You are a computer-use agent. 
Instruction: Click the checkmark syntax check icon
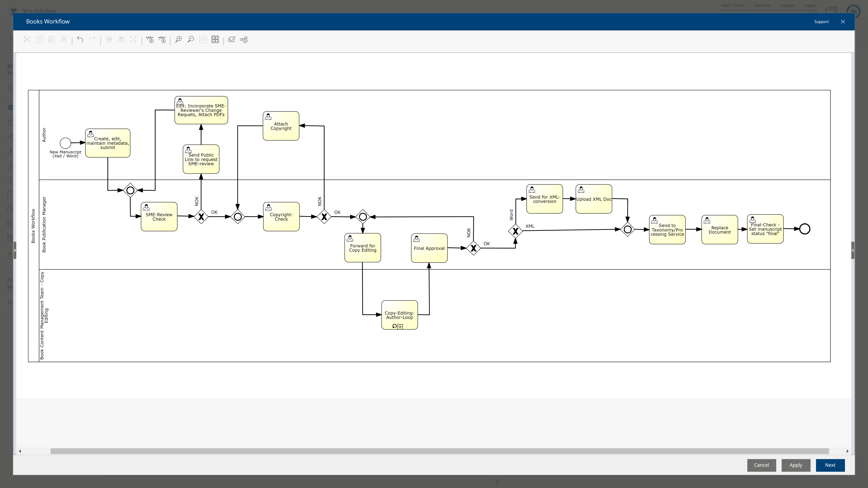231,39
